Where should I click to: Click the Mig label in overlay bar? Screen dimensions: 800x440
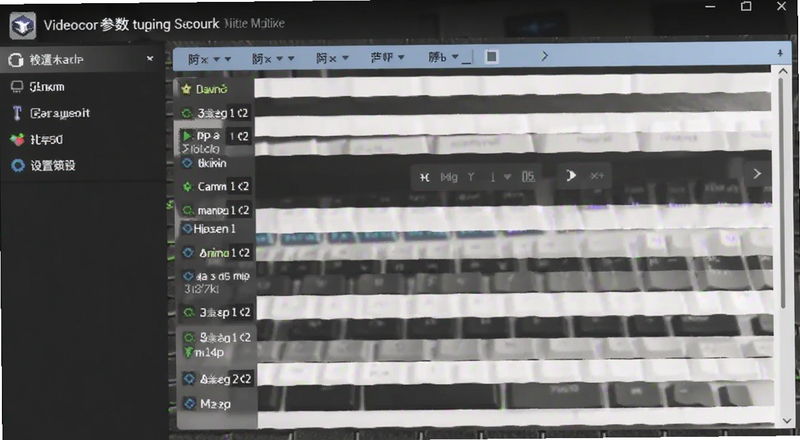pyautogui.click(x=449, y=177)
